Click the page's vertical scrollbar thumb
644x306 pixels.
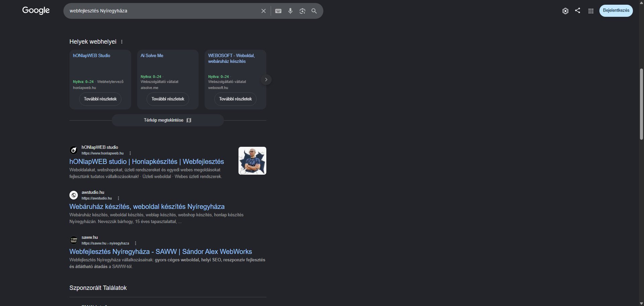point(641,104)
